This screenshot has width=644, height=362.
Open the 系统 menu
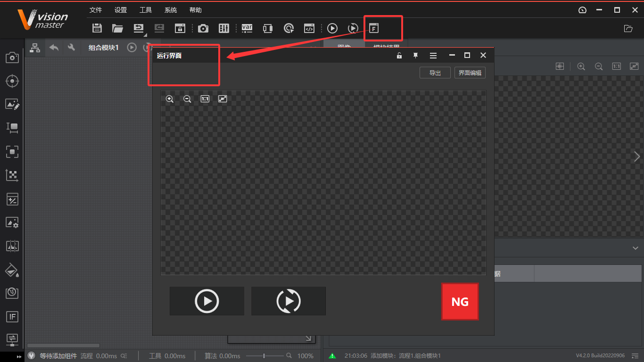[x=170, y=9]
